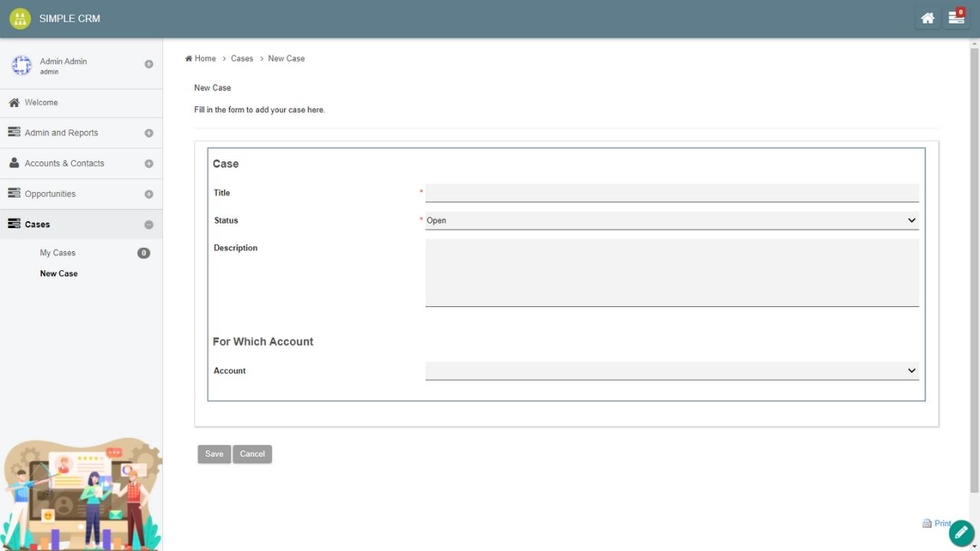Click the Welcome house icon in sidebar

tap(14, 103)
